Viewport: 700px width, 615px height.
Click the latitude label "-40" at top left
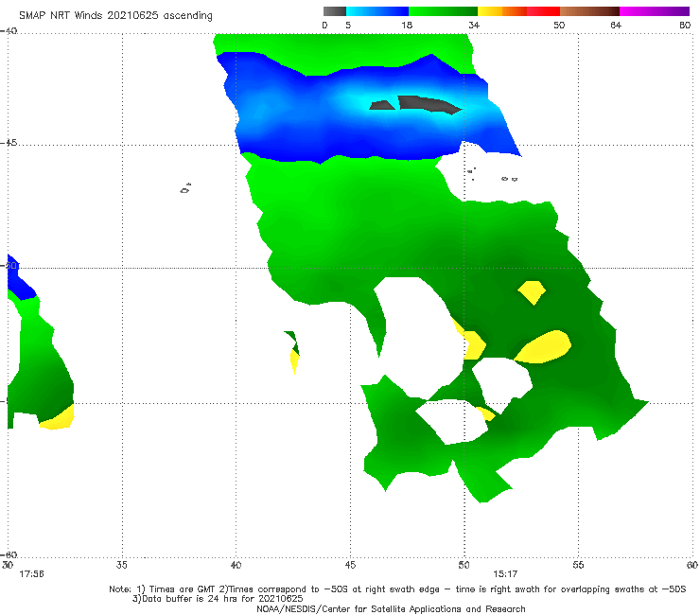pyautogui.click(x=9, y=31)
